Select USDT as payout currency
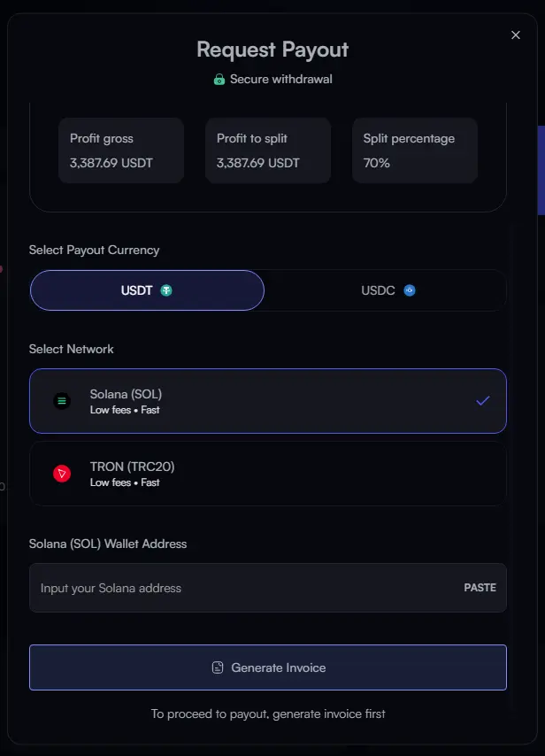545x756 pixels. click(x=147, y=290)
